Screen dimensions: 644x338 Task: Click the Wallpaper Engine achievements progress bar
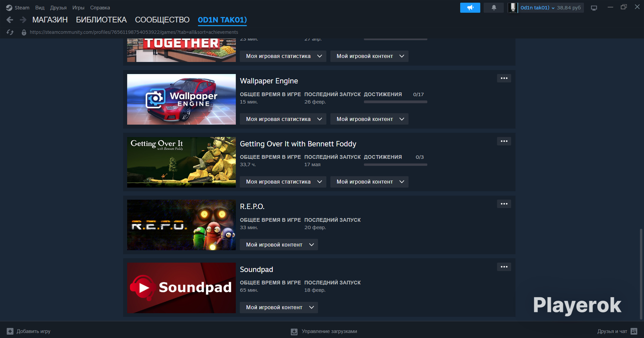click(395, 102)
